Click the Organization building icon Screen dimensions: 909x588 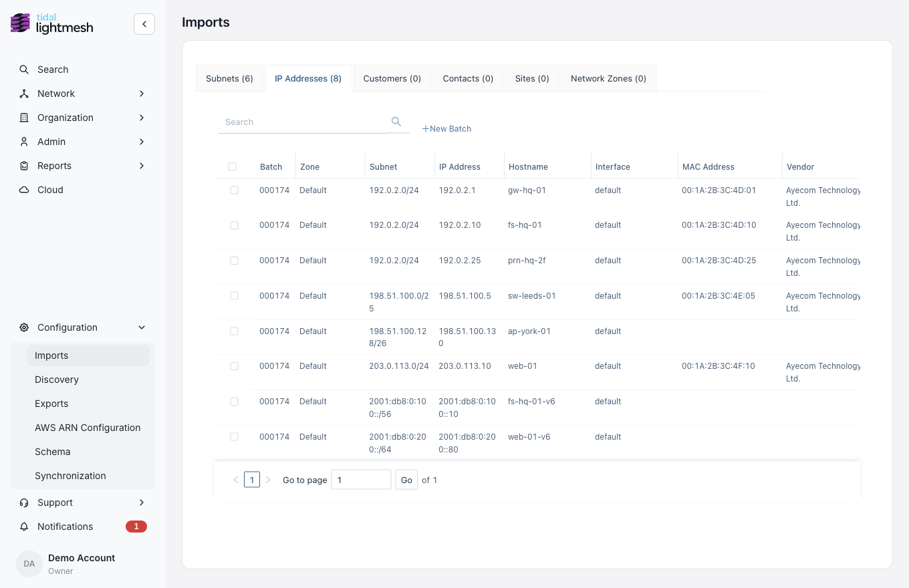[x=24, y=118]
